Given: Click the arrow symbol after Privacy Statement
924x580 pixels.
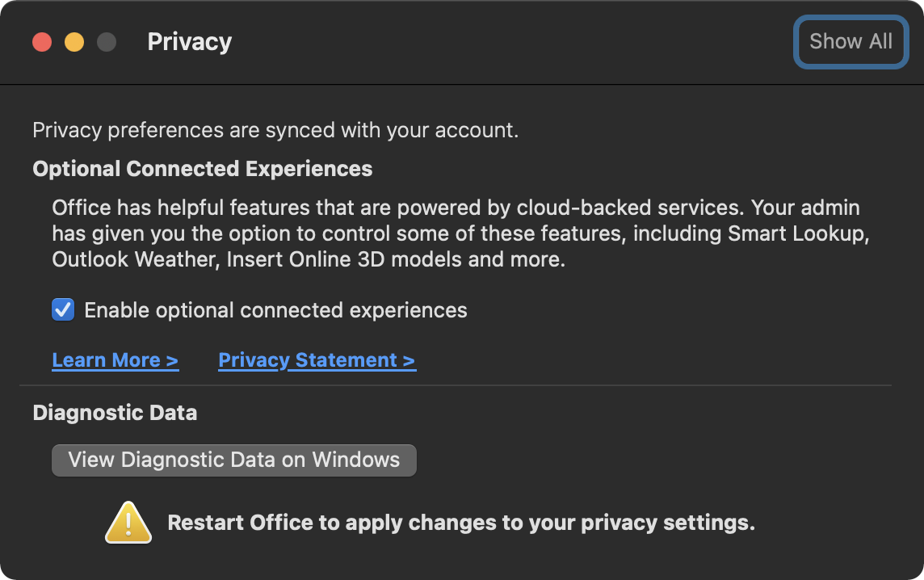Looking at the screenshot, I should pyautogui.click(x=409, y=359).
